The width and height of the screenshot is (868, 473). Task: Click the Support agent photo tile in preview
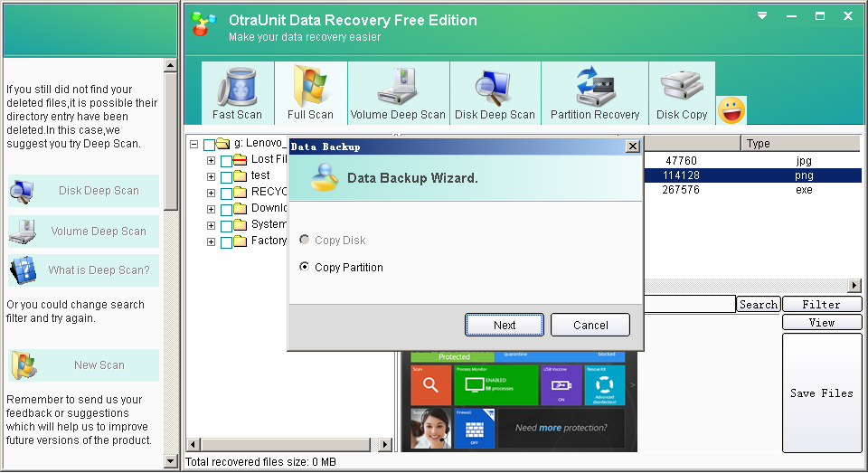click(430, 428)
